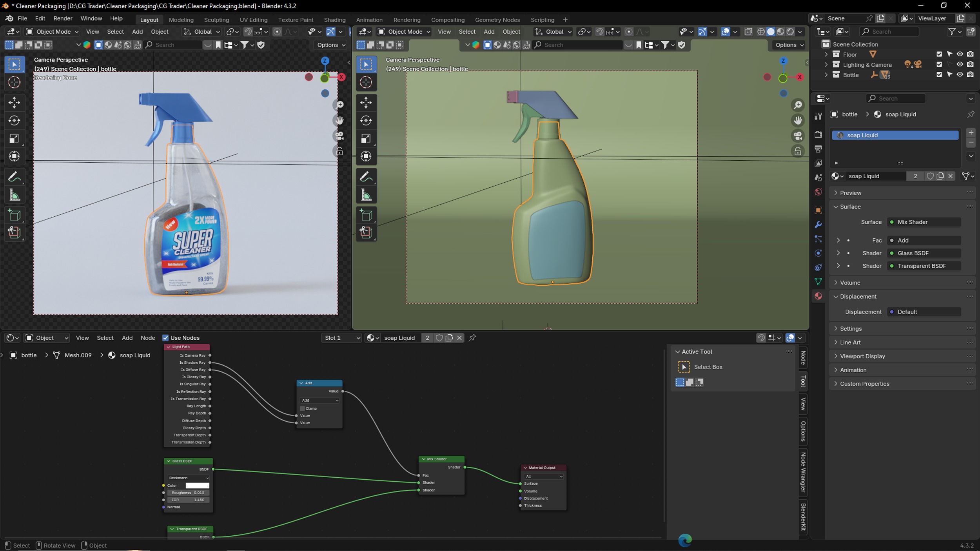Image resolution: width=980 pixels, height=551 pixels.
Task: Switch right viewport to wireframe shading
Action: [761, 32]
